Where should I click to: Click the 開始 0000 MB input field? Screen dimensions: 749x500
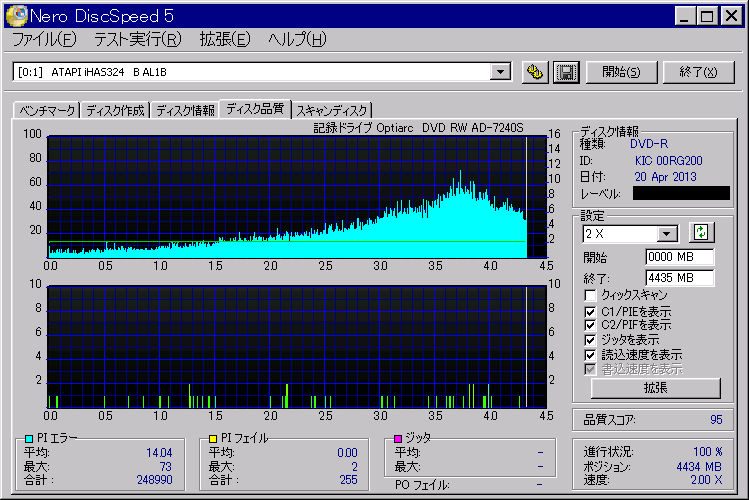[680, 257]
